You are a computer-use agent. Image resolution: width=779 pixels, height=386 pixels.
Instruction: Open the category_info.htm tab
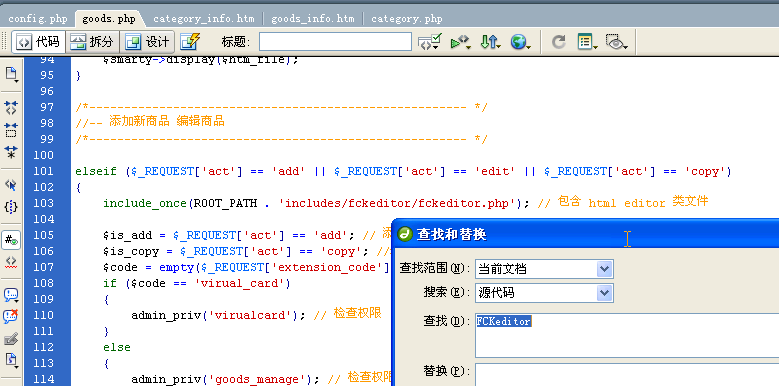click(204, 19)
